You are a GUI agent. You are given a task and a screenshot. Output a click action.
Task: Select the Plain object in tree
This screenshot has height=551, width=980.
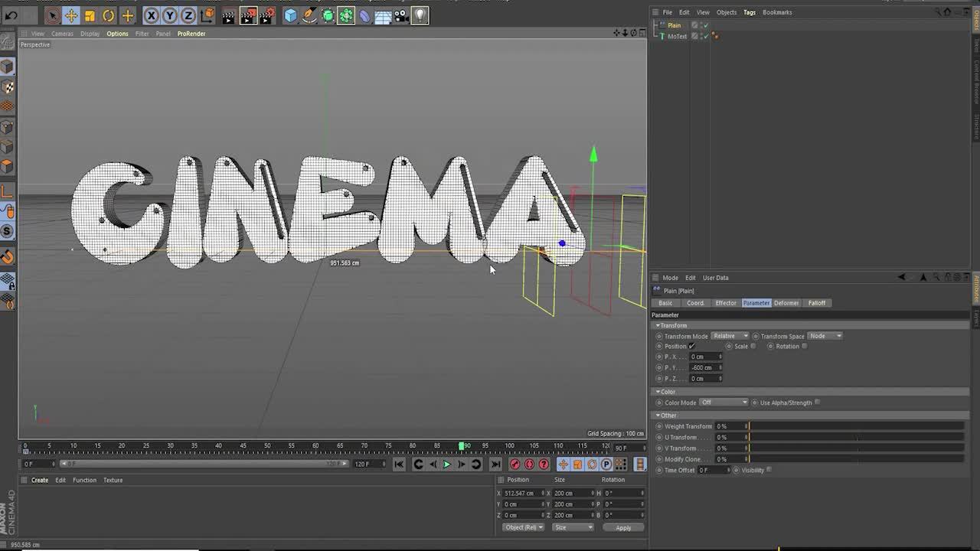pyautogui.click(x=674, y=25)
